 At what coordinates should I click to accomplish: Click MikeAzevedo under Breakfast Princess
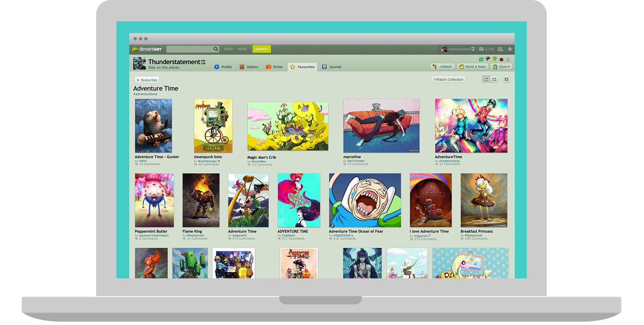(x=474, y=235)
